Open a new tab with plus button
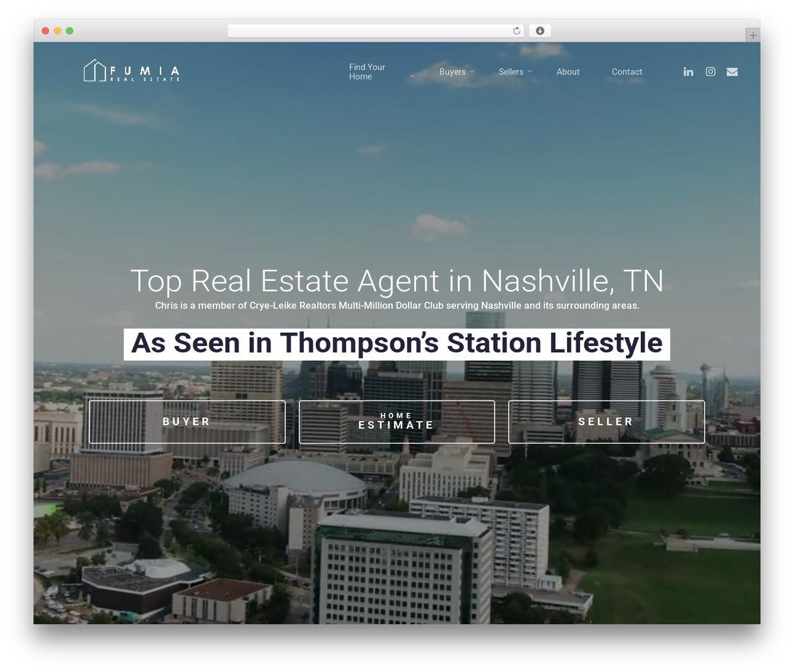794x672 pixels. pyautogui.click(x=752, y=35)
